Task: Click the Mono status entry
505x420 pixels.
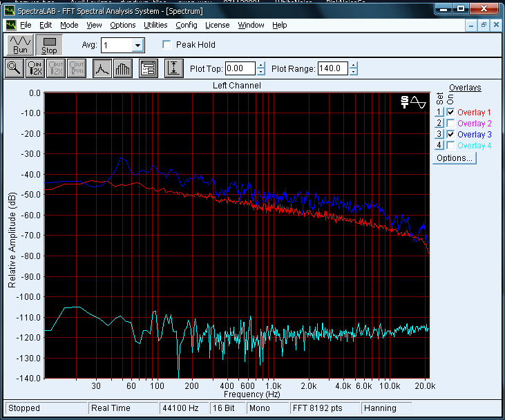Action: pyautogui.click(x=267, y=408)
